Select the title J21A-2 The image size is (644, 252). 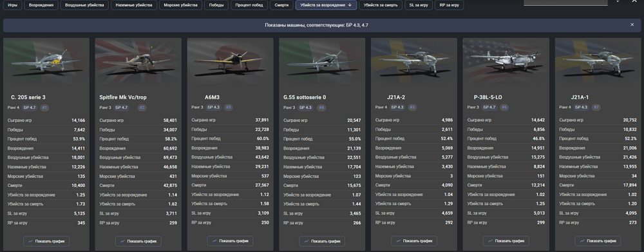(x=395, y=97)
